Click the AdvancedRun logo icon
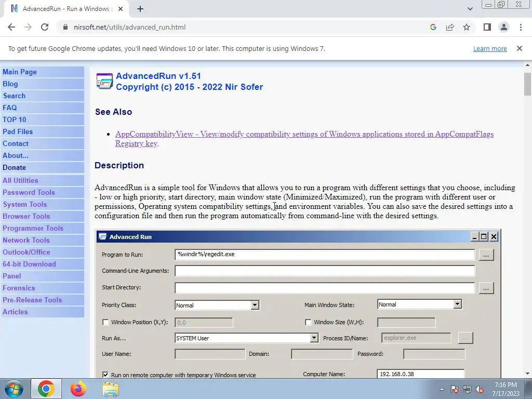 [104, 81]
